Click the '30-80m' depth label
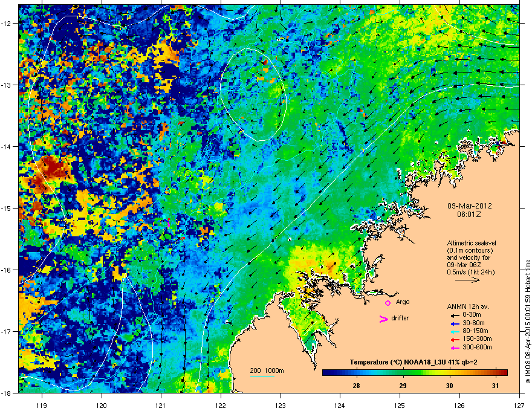 click(473, 323)
